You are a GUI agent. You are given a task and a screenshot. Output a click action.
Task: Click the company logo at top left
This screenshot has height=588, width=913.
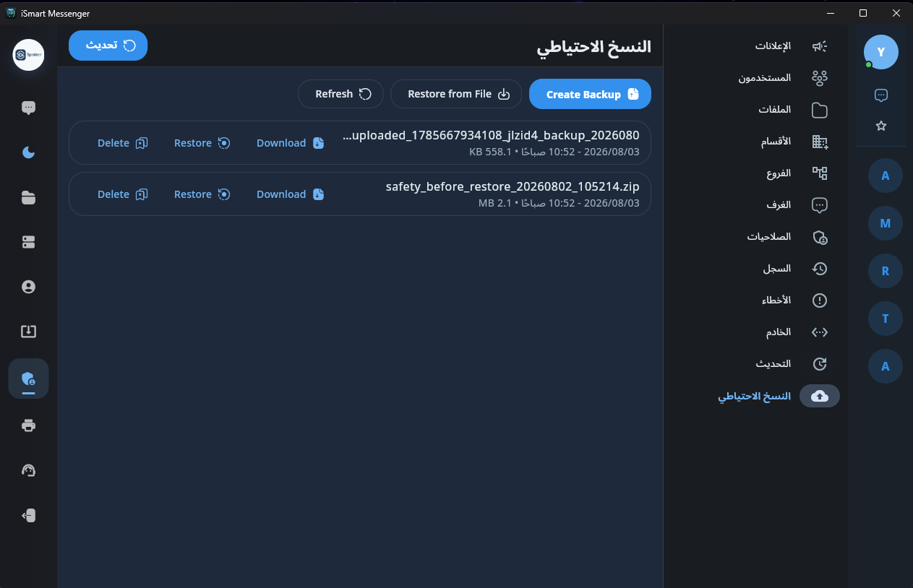pos(28,55)
